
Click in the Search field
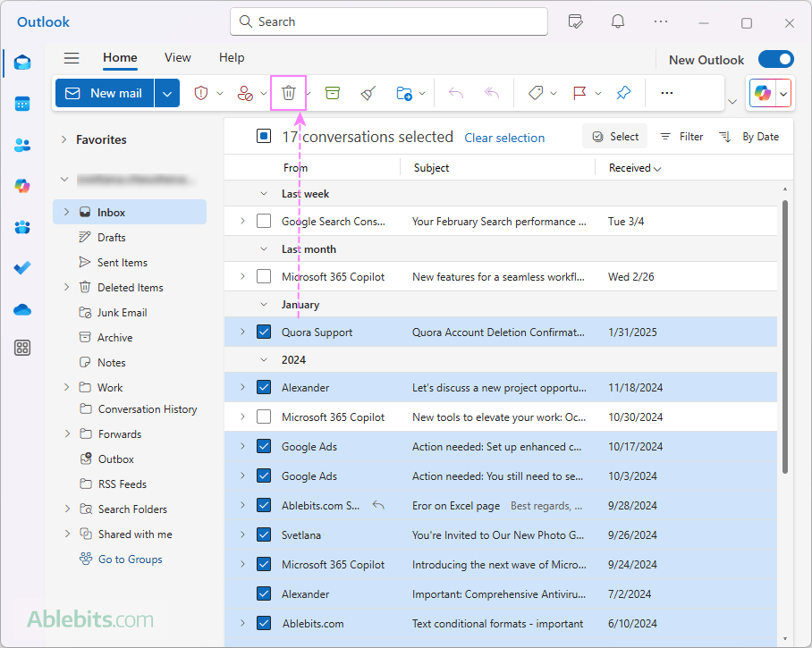point(389,21)
